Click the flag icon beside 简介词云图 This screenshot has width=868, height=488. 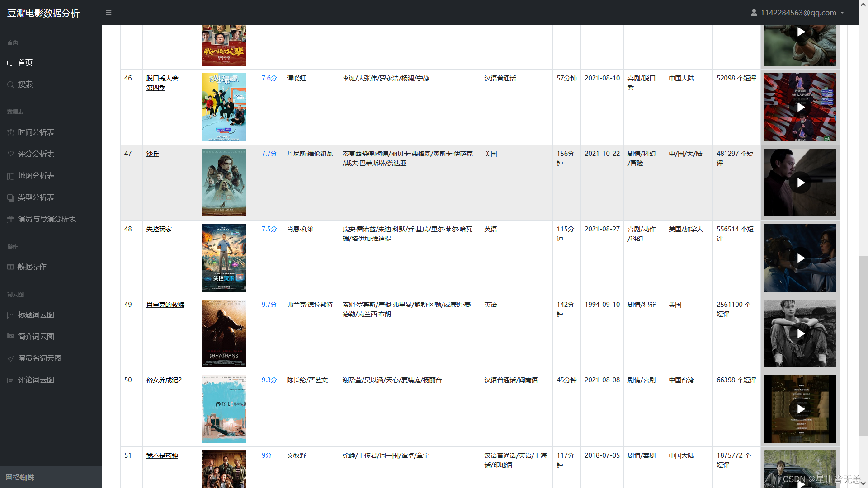(x=11, y=337)
